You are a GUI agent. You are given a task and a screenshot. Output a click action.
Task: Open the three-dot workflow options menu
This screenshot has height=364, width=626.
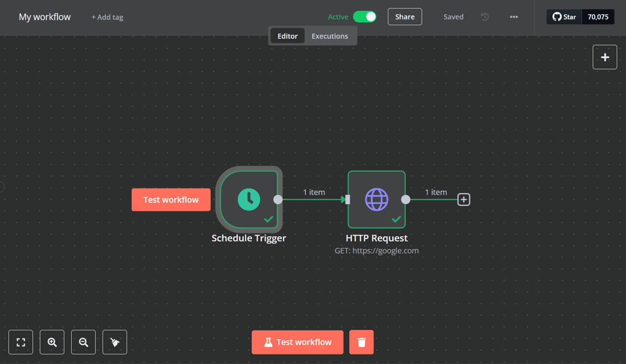(514, 17)
